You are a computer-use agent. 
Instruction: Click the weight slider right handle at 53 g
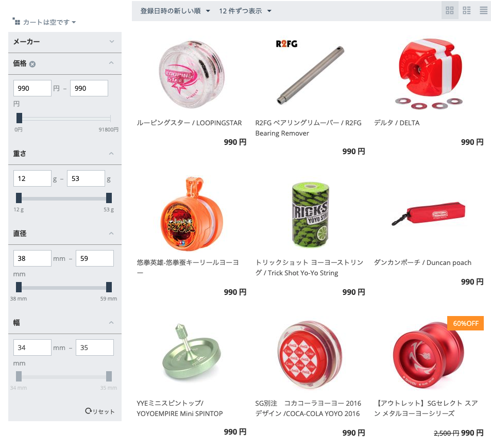click(x=109, y=198)
